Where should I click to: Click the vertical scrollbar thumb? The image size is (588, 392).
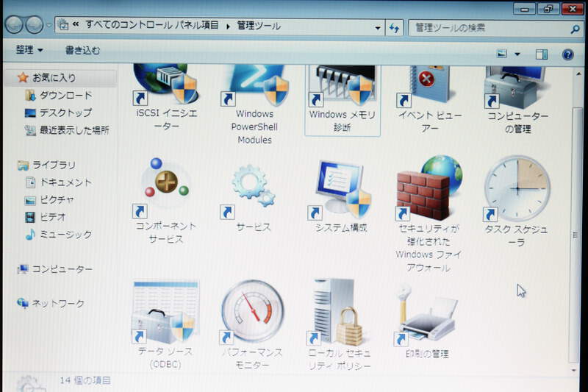point(576,235)
